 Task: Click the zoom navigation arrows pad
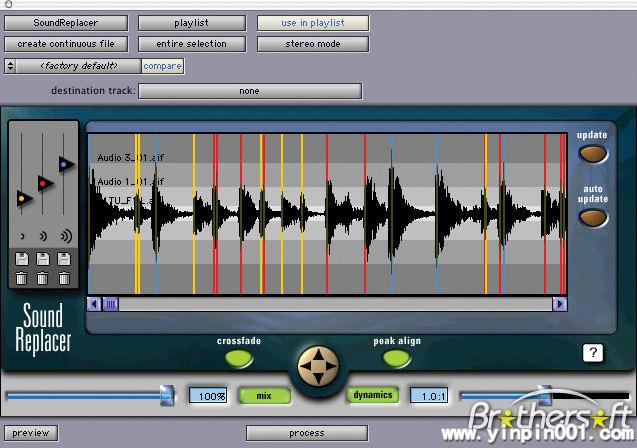(318, 365)
